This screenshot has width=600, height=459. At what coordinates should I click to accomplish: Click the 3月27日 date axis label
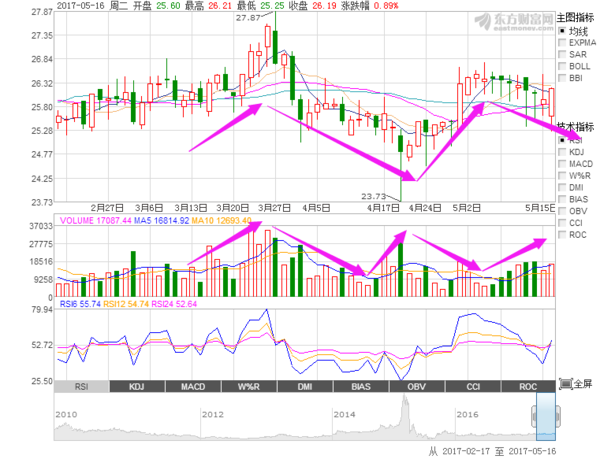[274, 208]
